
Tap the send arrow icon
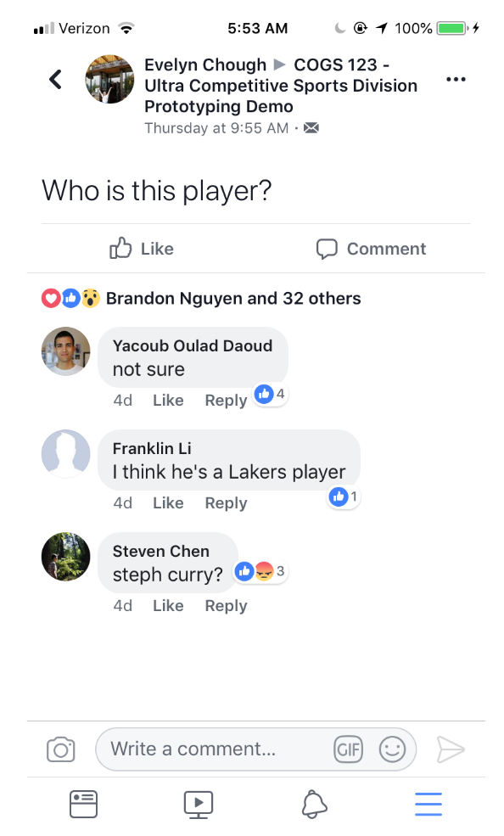point(451,749)
